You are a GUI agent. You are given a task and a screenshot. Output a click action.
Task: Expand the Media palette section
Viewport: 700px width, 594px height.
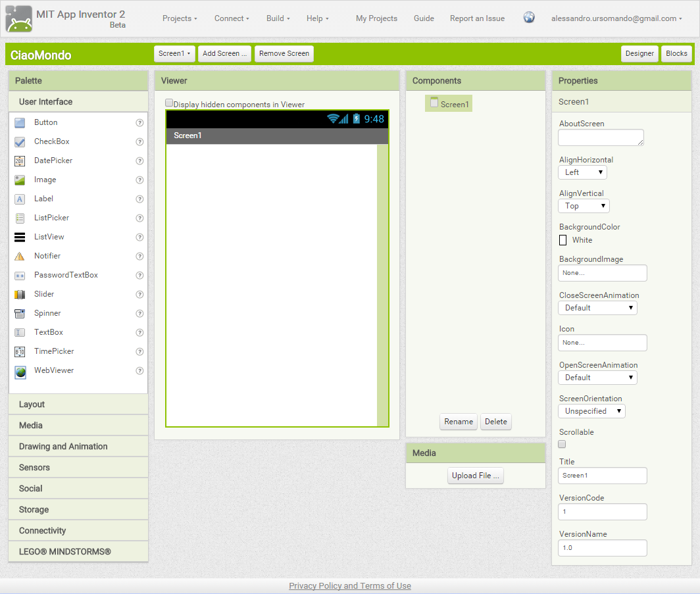coord(78,426)
